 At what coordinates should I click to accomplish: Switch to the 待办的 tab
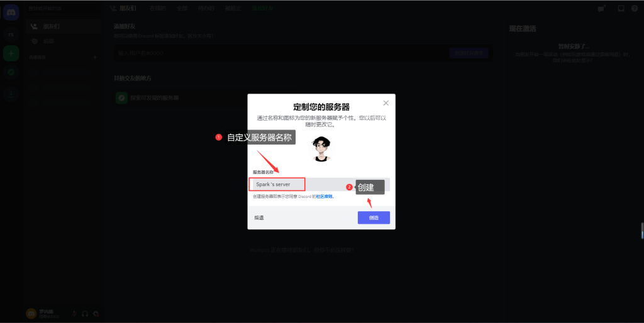pyautogui.click(x=205, y=9)
